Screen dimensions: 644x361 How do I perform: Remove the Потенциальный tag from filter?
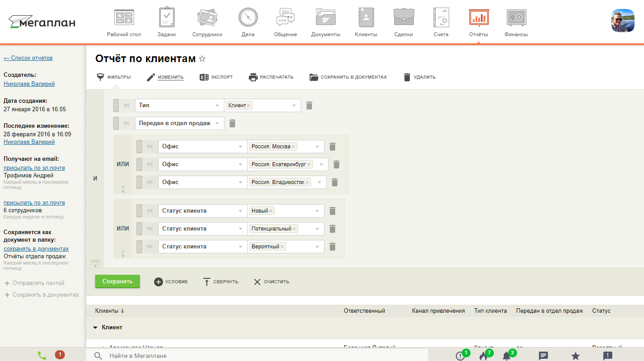294,229
